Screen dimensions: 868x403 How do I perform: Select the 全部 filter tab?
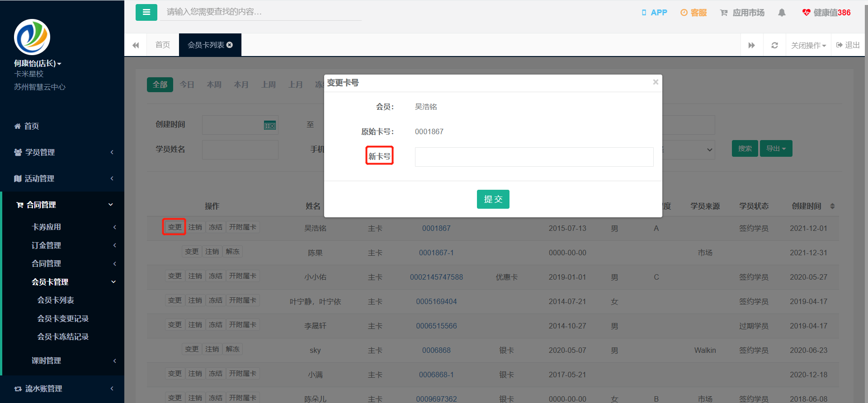point(160,84)
